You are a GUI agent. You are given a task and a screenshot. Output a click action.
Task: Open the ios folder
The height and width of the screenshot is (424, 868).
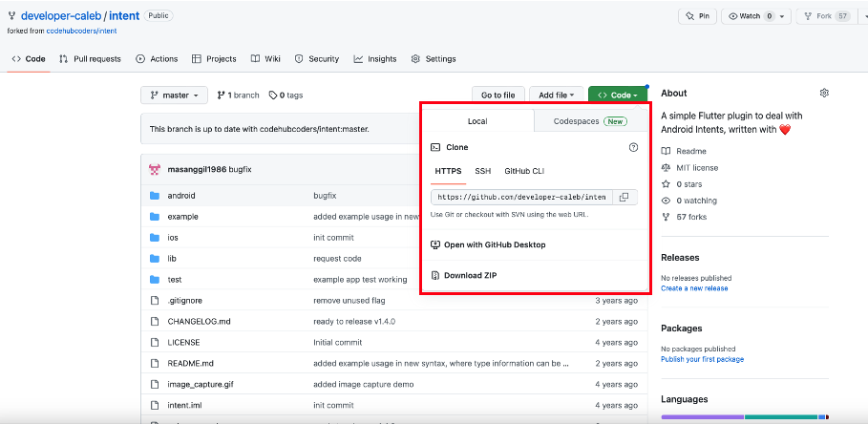tap(173, 238)
